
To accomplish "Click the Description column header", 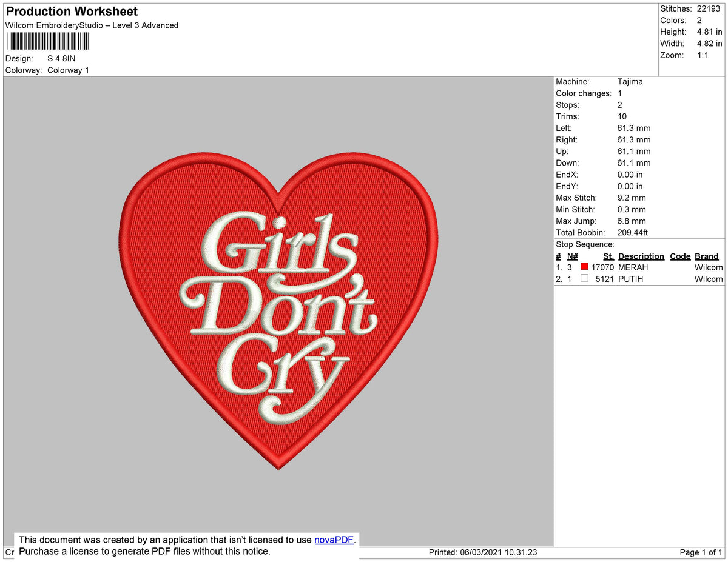I will [x=641, y=256].
